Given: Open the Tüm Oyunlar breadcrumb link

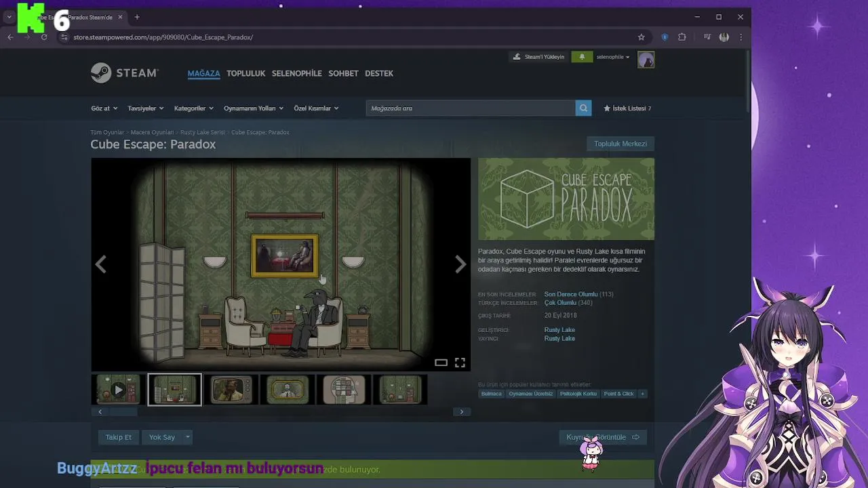Looking at the screenshot, I should [x=107, y=132].
